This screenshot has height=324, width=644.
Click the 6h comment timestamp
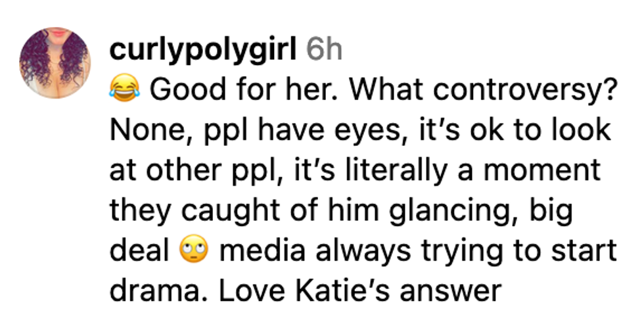coord(325,50)
